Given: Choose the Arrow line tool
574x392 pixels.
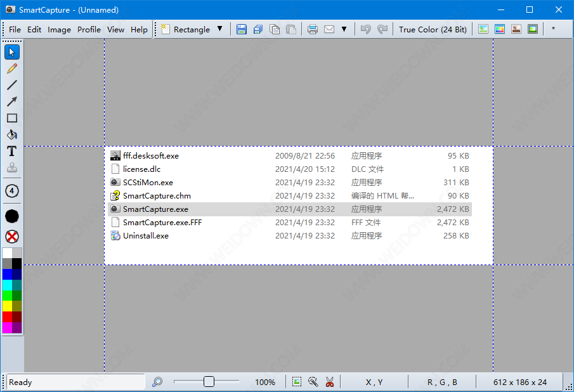Looking at the screenshot, I should (x=12, y=101).
